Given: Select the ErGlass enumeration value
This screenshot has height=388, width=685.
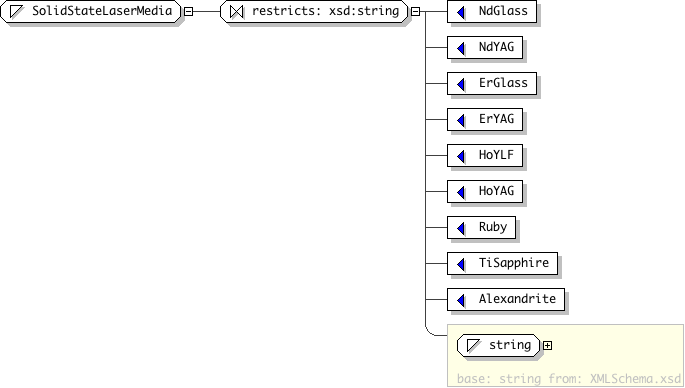Looking at the screenshot, I should (x=492, y=83).
